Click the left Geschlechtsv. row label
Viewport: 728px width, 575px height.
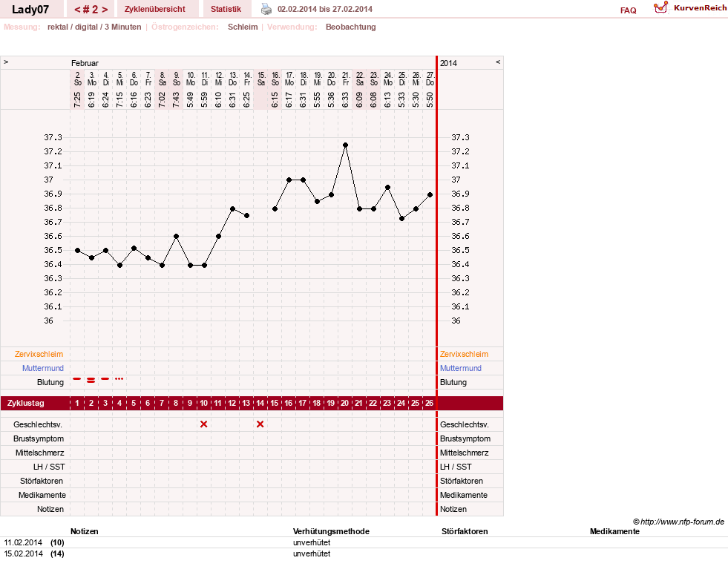pos(38,424)
